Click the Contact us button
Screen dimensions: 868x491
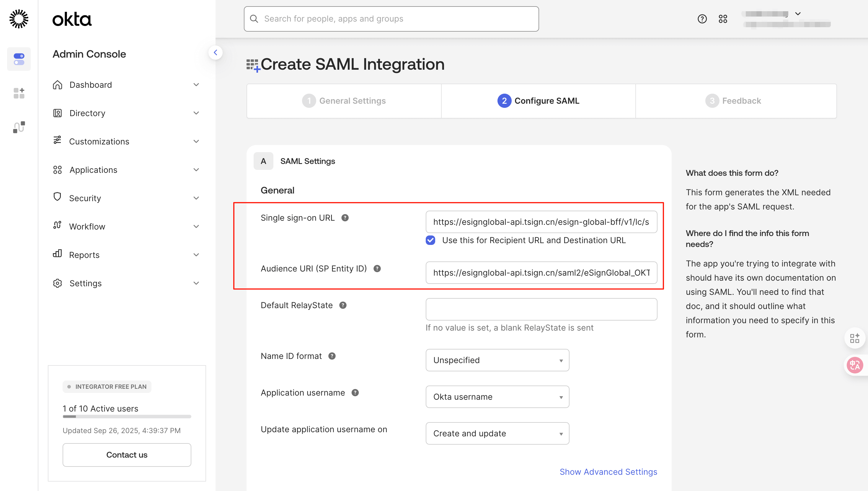click(x=127, y=455)
